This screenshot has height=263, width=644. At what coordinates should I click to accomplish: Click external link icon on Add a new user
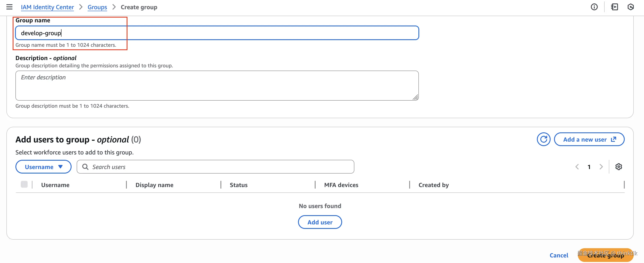pos(613,139)
